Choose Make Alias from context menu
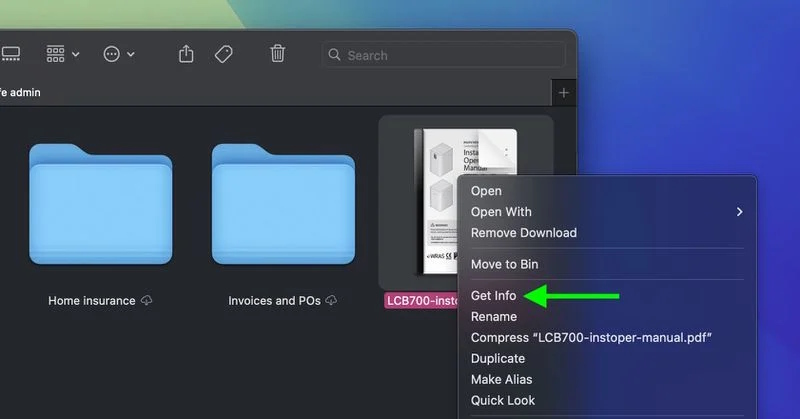Image resolution: width=800 pixels, height=419 pixels. tap(501, 379)
